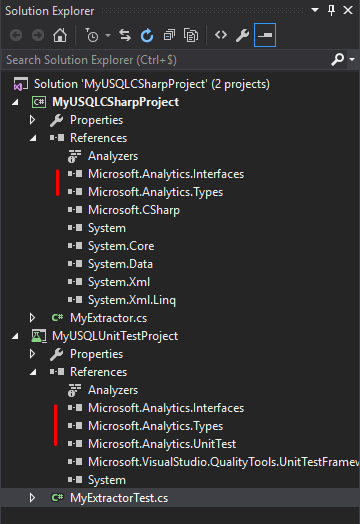The width and height of the screenshot is (360, 524).
Task: Click the Back navigation arrow in toolbar
Action: 16,35
